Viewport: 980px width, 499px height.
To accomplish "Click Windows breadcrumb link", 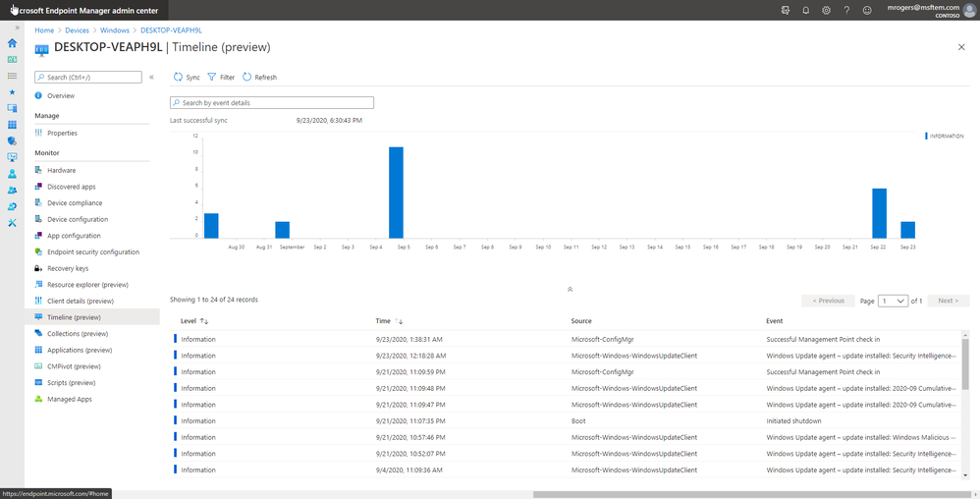I will tap(115, 30).
